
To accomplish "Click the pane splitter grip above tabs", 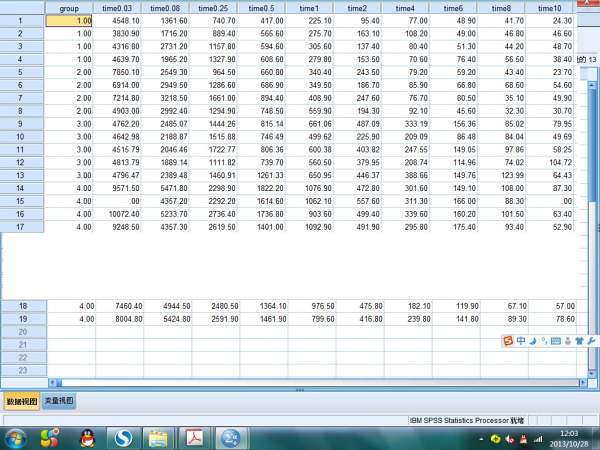I will click(300, 390).
